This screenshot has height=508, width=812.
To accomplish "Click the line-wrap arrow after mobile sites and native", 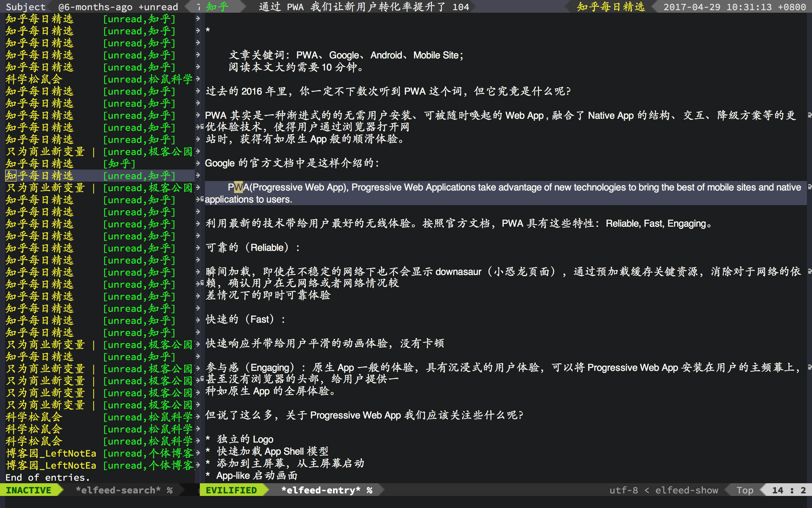I will 810,187.
